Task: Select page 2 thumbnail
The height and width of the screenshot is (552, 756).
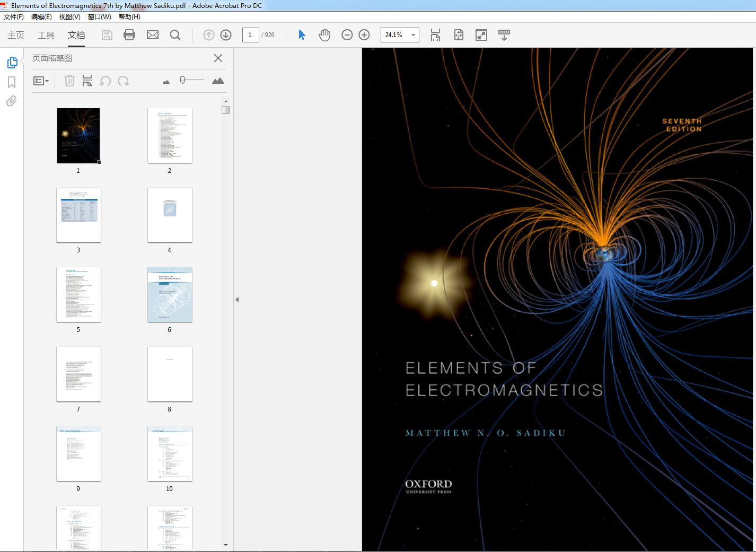Action: (x=170, y=136)
